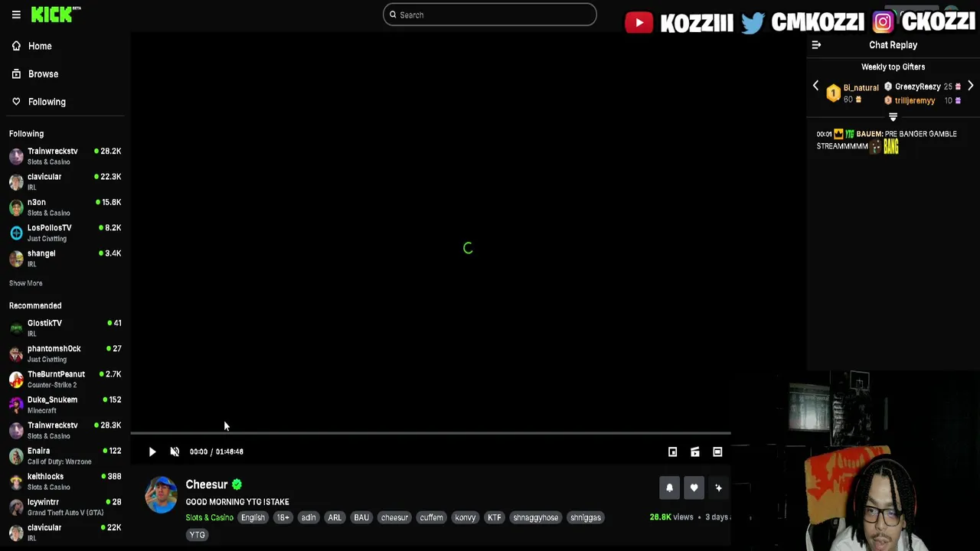
Task: Open top Trainwreckstv channel with 28.2K viewers
Action: (x=65, y=156)
